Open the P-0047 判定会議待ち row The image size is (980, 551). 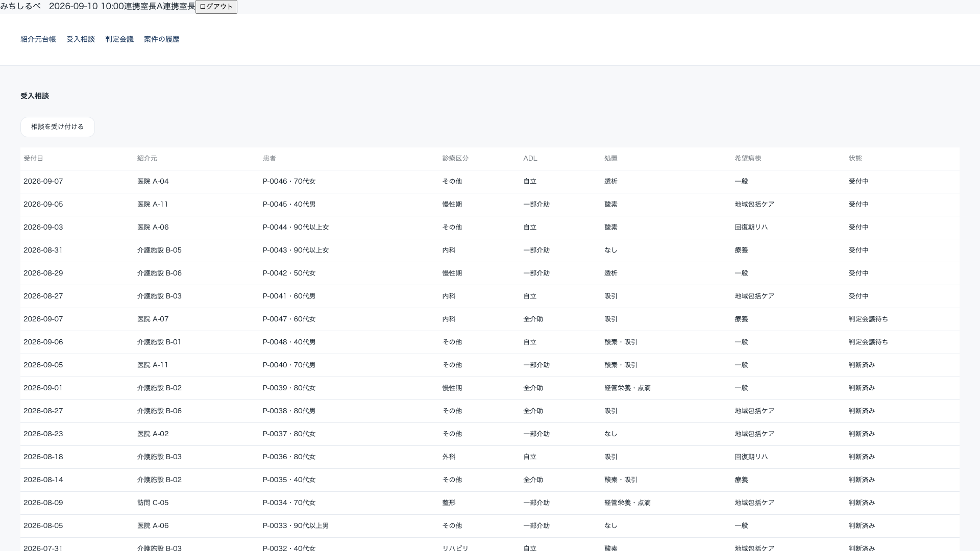tap(490, 319)
